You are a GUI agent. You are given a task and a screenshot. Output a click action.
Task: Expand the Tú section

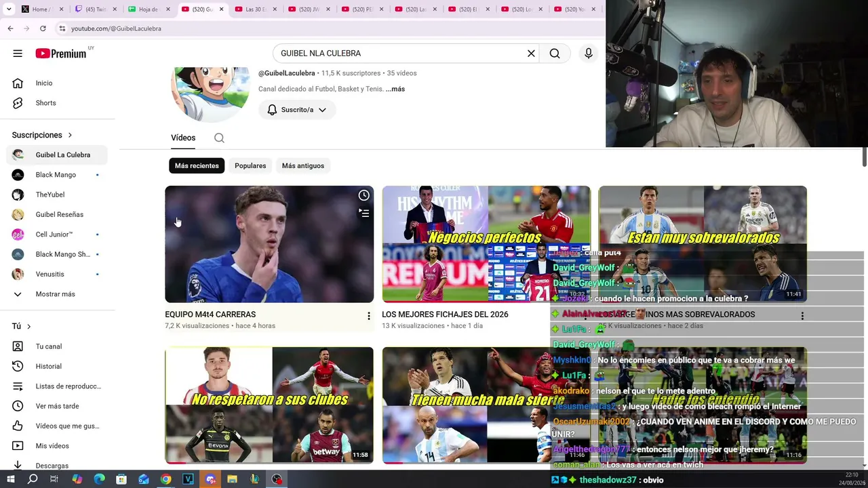[x=22, y=326]
